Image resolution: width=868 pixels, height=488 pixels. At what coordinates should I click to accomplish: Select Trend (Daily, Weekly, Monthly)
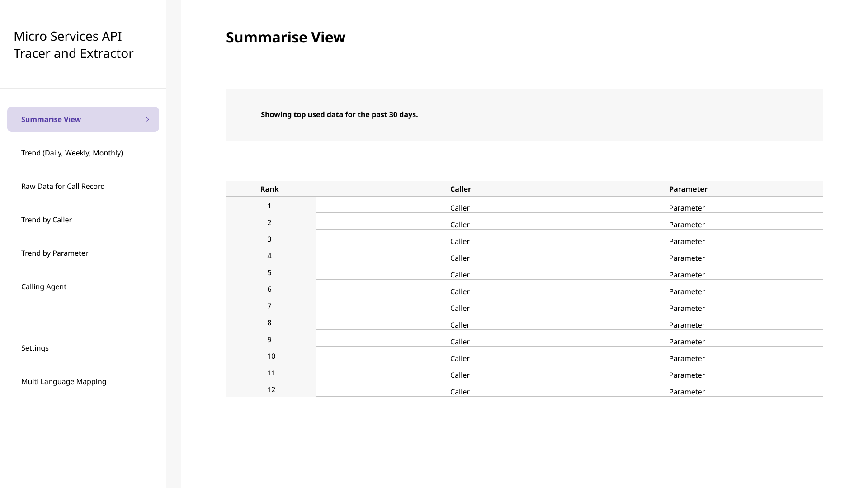(72, 153)
